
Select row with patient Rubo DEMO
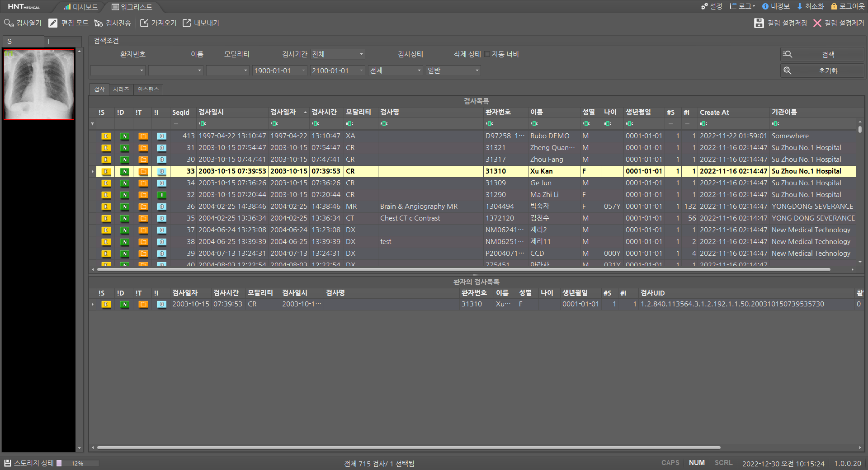click(473, 136)
